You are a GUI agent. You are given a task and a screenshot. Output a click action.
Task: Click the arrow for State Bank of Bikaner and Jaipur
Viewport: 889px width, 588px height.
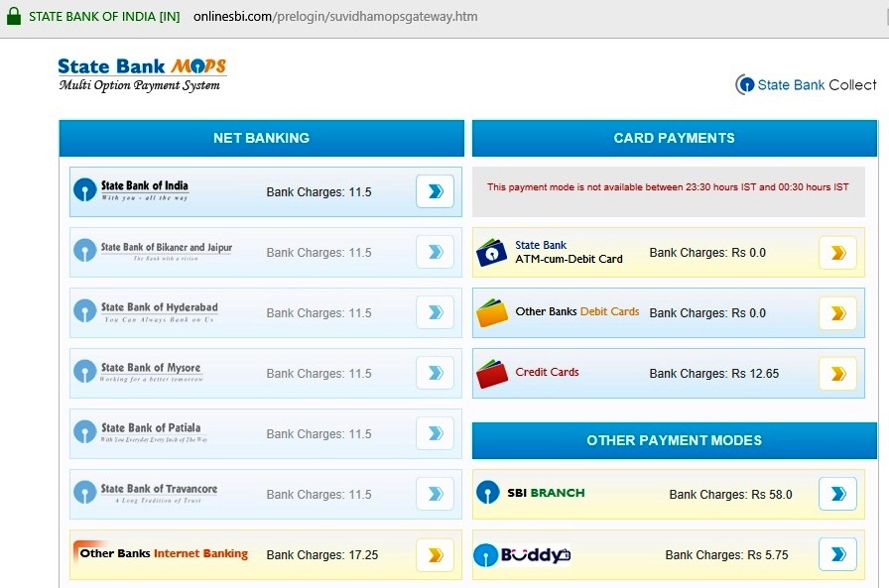pyautogui.click(x=435, y=252)
